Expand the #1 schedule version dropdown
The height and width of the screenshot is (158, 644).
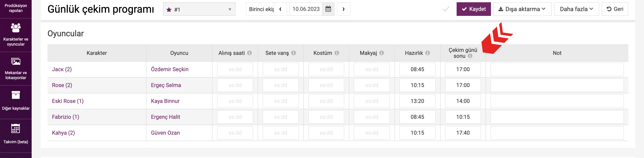pos(199,9)
